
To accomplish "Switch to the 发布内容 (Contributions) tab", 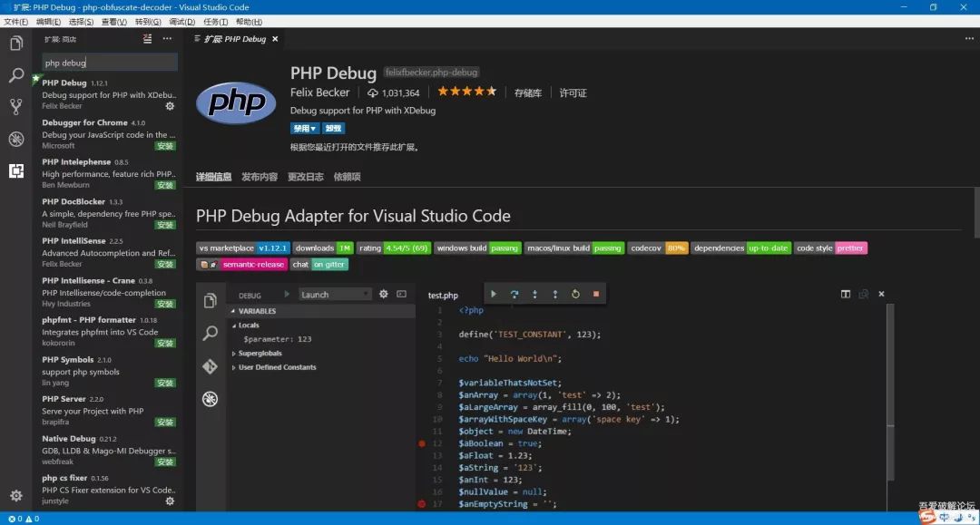I will tap(260, 177).
